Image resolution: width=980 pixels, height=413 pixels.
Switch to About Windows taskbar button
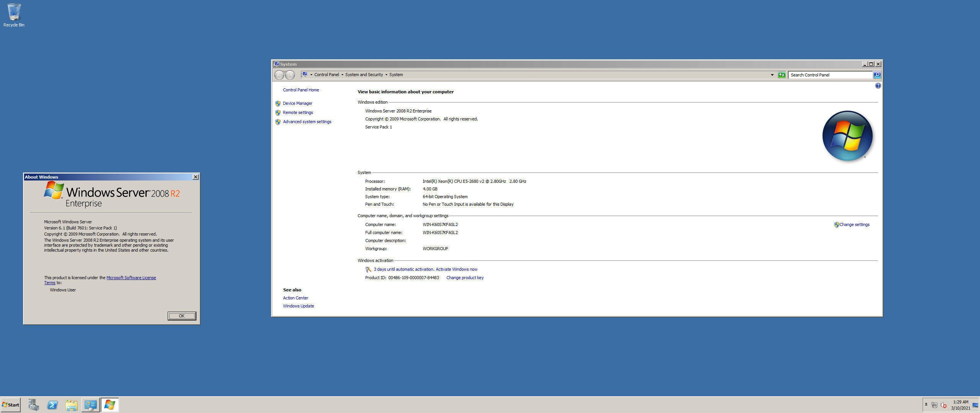(x=110, y=405)
